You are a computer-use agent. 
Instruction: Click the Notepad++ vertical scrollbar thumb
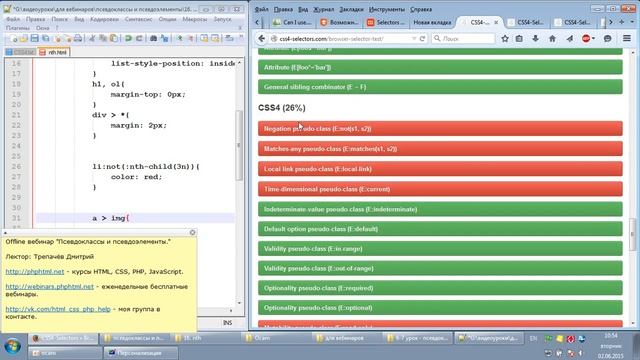[239, 145]
